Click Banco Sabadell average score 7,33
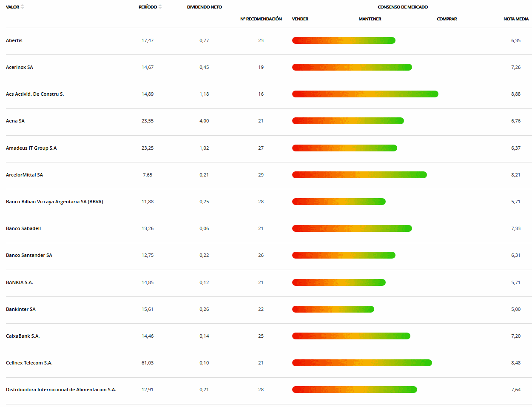The width and height of the screenshot is (532, 407). tap(516, 228)
